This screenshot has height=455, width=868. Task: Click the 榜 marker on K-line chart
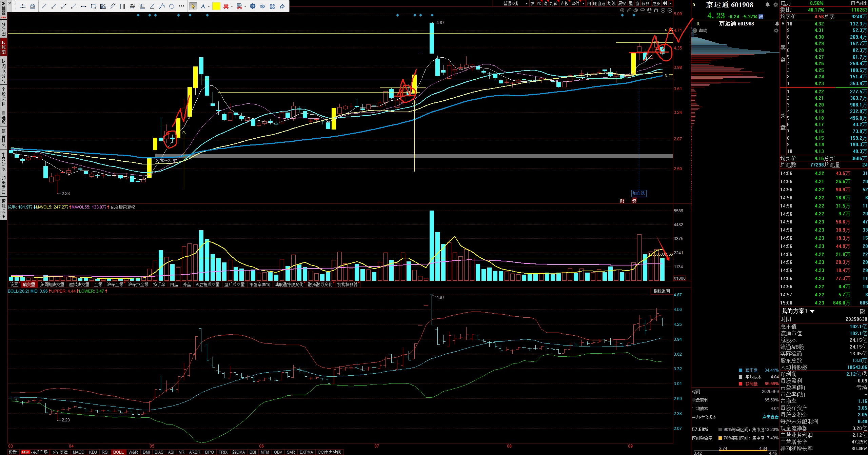tap(634, 201)
